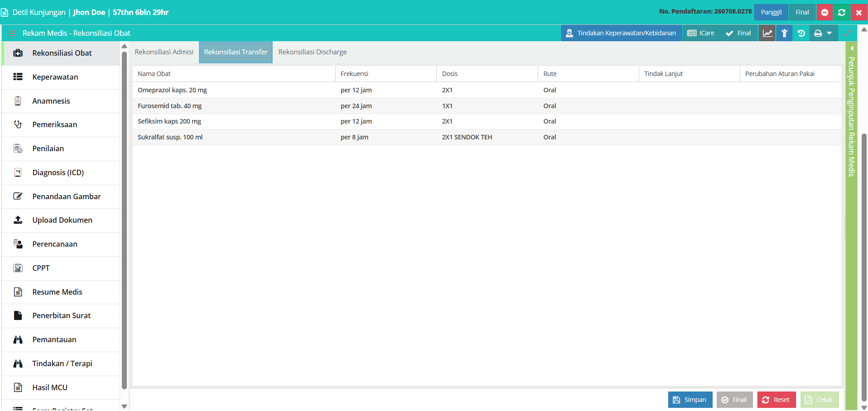Click the child figure toolbar icon

(x=785, y=33)
